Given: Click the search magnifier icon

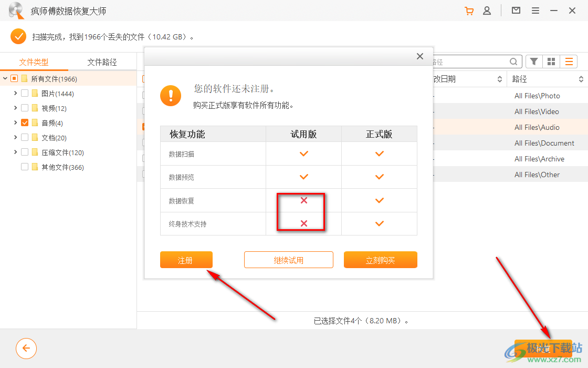Looking at the screenshot, I should (x=513, y=62).
